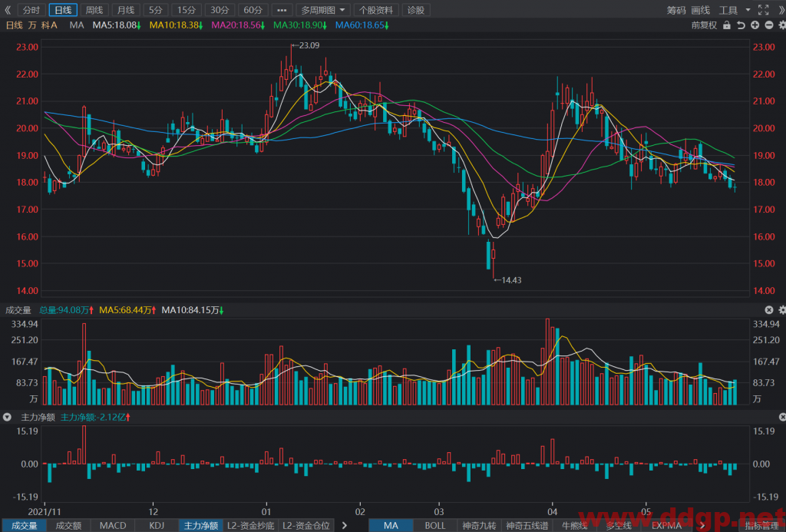Select KDJ indicator tab
Viewport: 786px width, 532px height.
click(x=157, y=526)
